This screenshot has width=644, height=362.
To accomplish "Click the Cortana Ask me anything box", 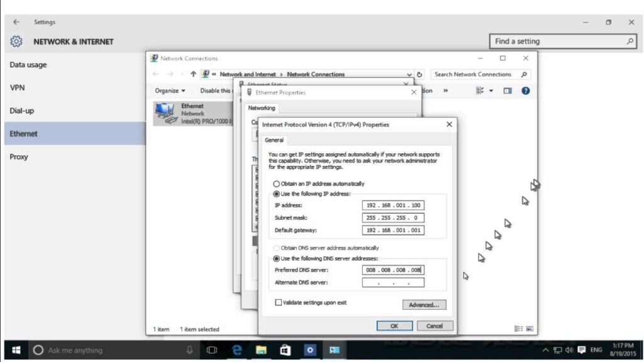I will (x=113, y=350).
